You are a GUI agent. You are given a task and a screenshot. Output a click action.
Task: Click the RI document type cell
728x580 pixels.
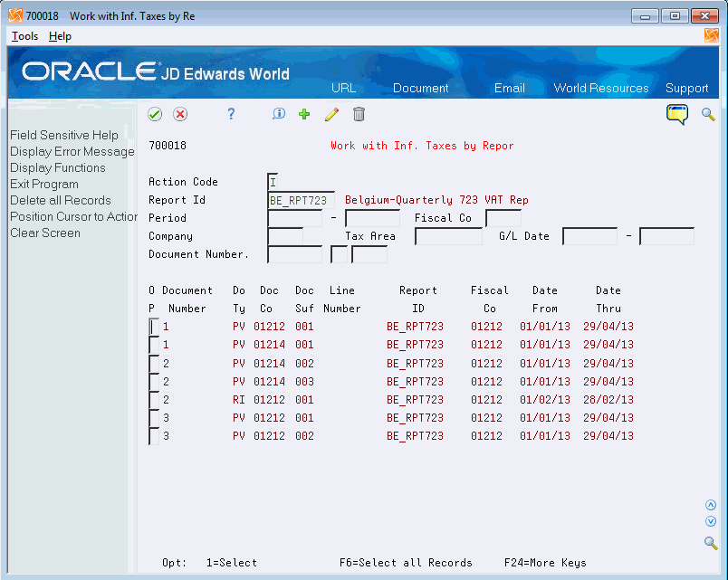click(x=239, y=400)
